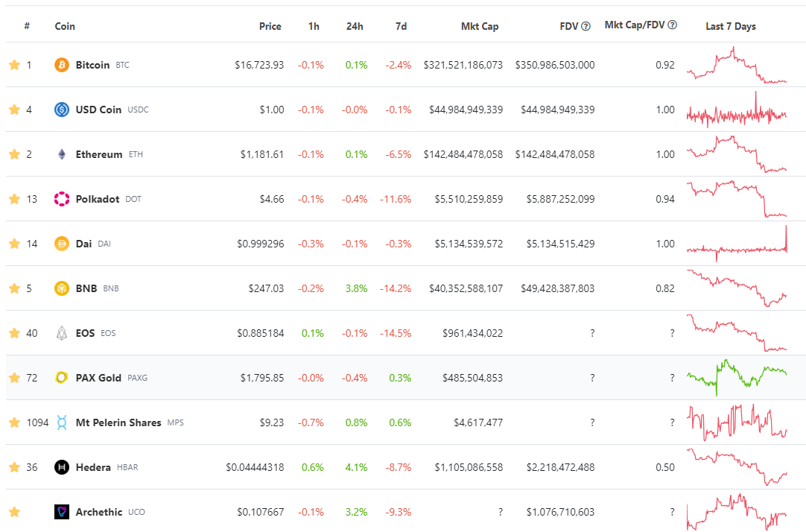The height and width of the screenshot is (532, 806).
Task: Click the Ethereum logo icon
Action: [x=62, y=154]
